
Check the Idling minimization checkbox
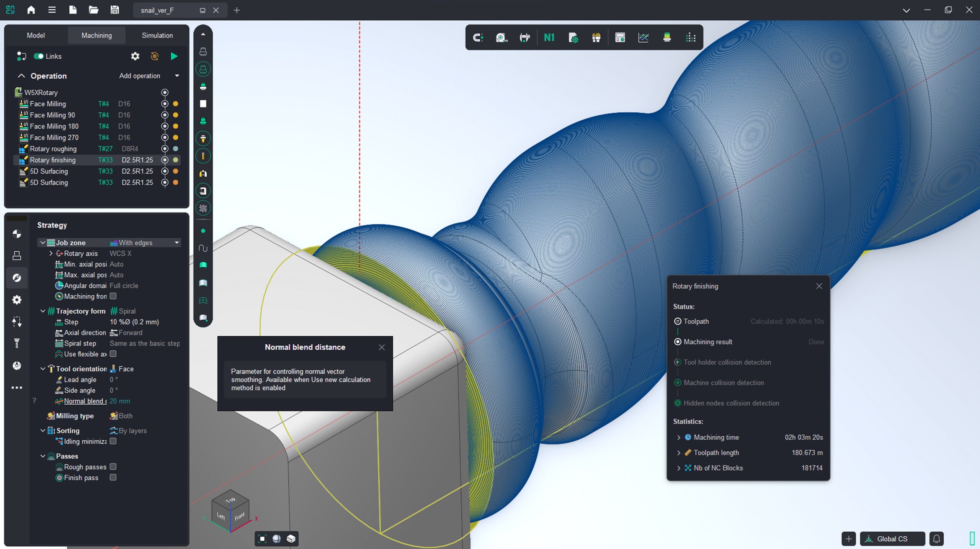click(113, 441)
